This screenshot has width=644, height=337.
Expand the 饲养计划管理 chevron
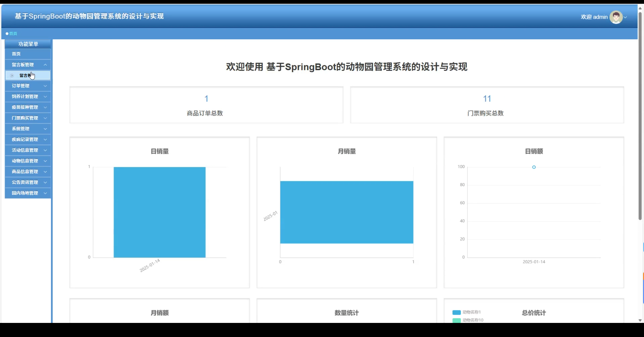pos(45,97)
